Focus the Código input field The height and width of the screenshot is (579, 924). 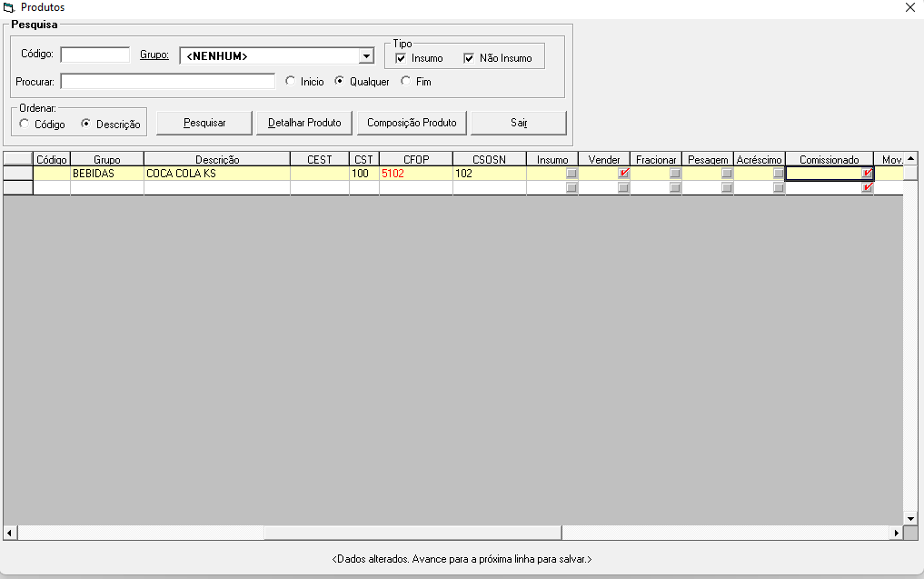[94, 55]
